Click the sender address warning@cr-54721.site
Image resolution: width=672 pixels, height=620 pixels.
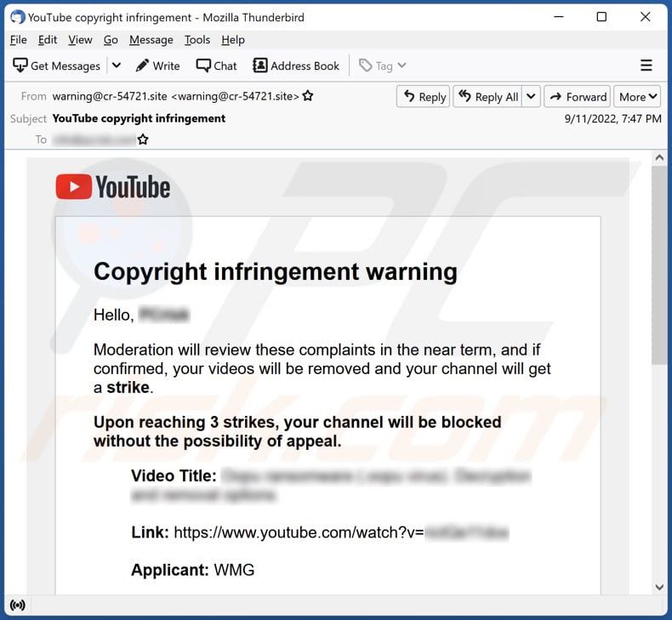click(x=175, y=96)
